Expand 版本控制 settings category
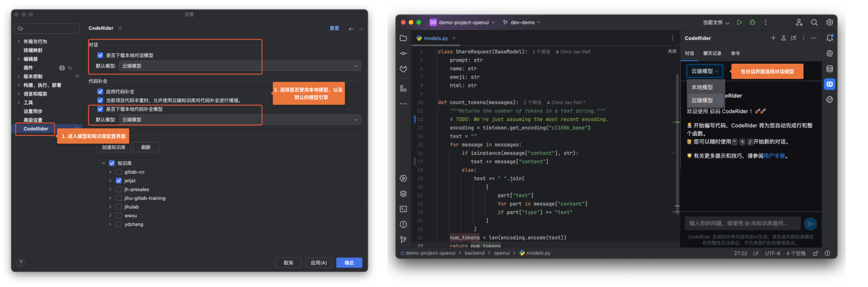Screen dimensions: 868x287 19,76
